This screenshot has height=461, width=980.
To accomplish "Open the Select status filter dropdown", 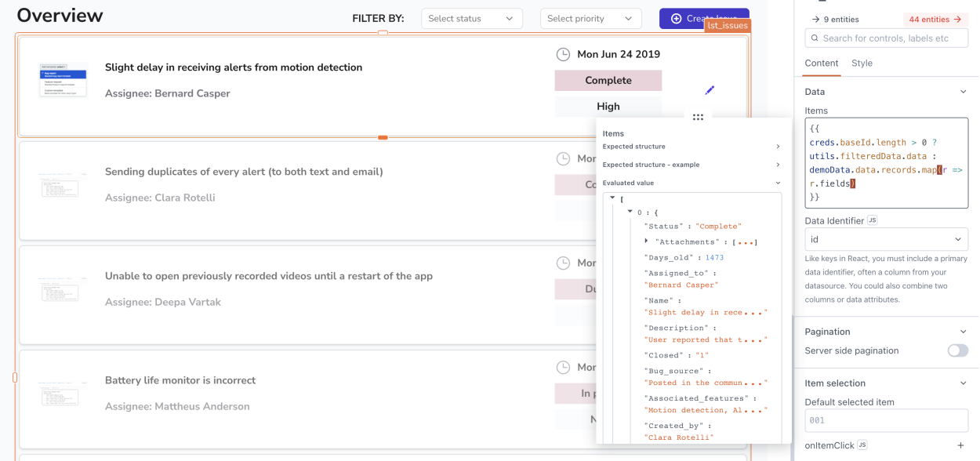I will point(471,19).
